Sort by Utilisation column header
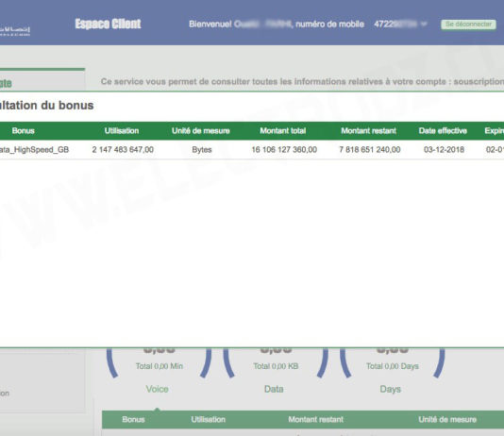This screenshot has width=504, height=436. click(x=122, y=131)
